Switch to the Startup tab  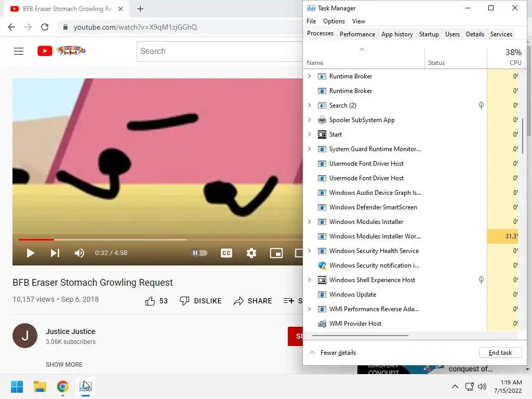429,34
